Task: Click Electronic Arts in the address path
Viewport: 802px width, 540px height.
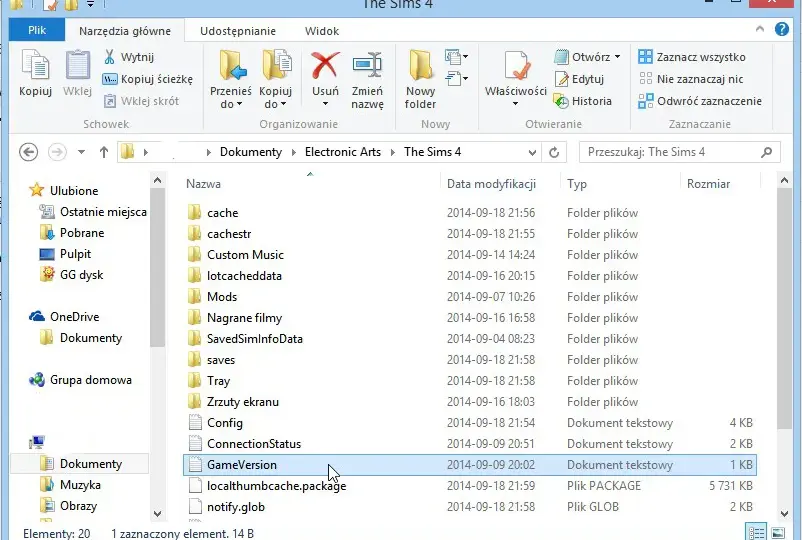Action: coord(343,152)
